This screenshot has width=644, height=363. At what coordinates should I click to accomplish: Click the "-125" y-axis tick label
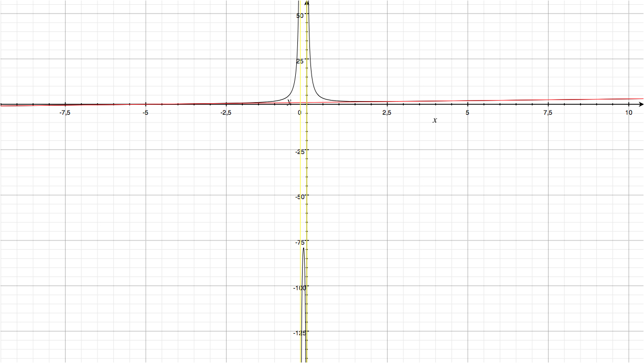297,333
